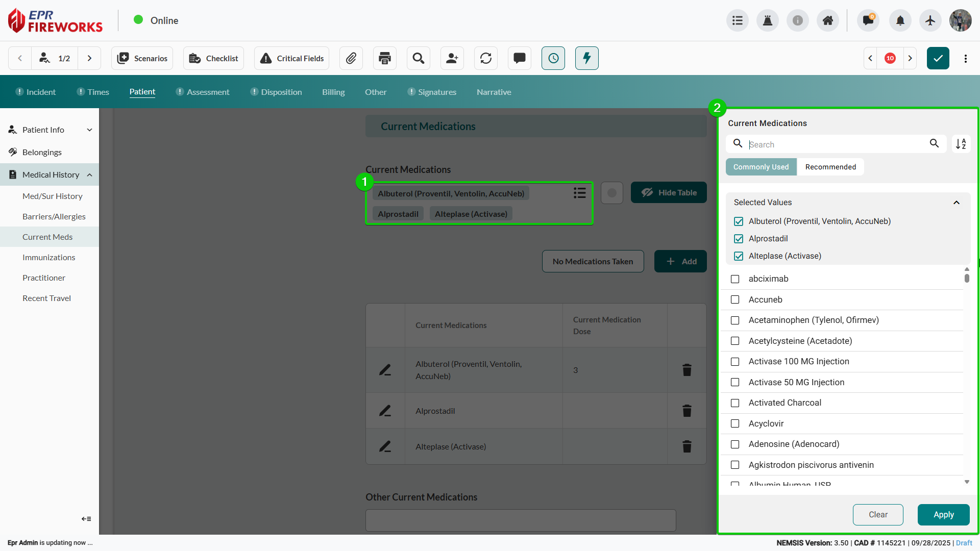Collapse the Medical History sidebar group

89,175
